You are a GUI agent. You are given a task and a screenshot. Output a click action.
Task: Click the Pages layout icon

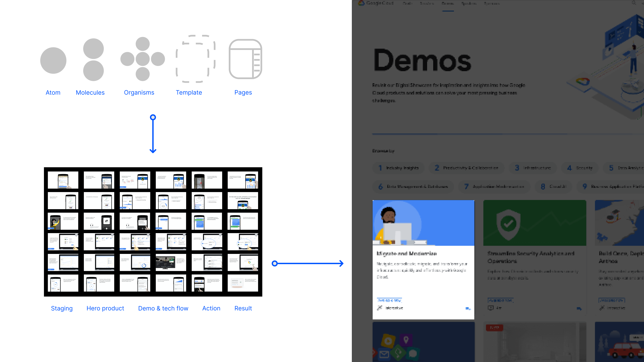click(x=245, y=59)
